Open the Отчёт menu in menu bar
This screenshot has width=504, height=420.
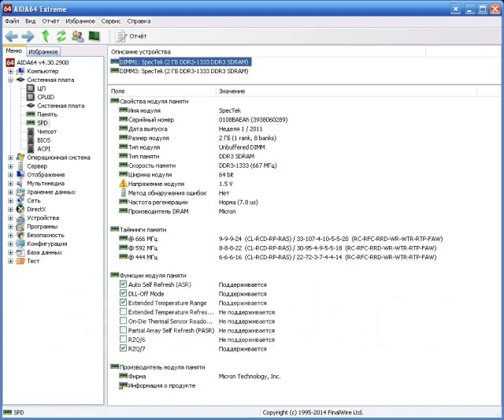pyautogui.click(x=50, y=21)
